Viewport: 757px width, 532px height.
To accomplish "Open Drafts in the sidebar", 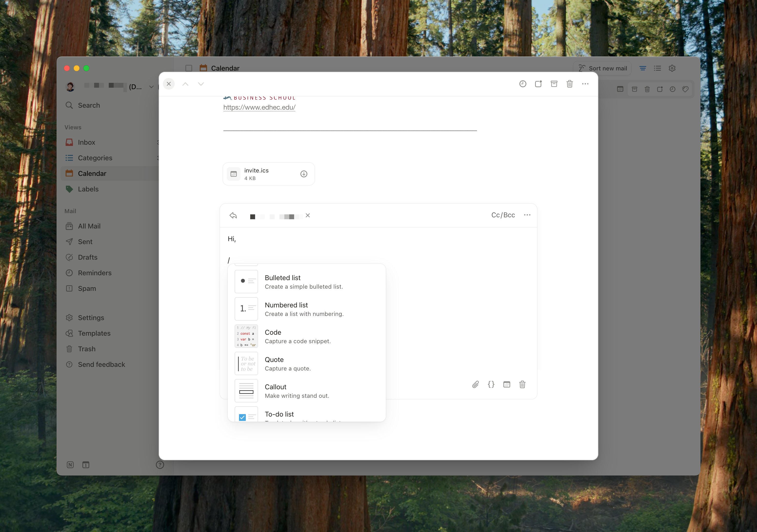I will pos(87,257).
